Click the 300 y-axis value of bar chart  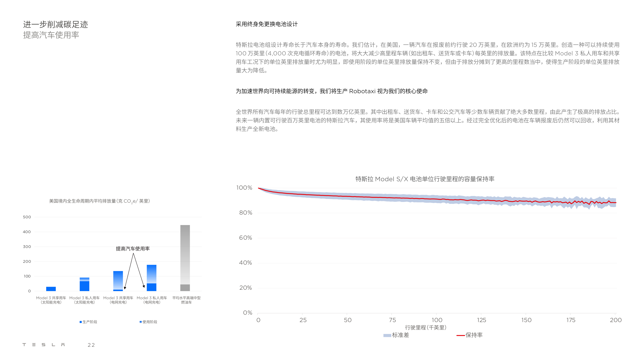27,247
